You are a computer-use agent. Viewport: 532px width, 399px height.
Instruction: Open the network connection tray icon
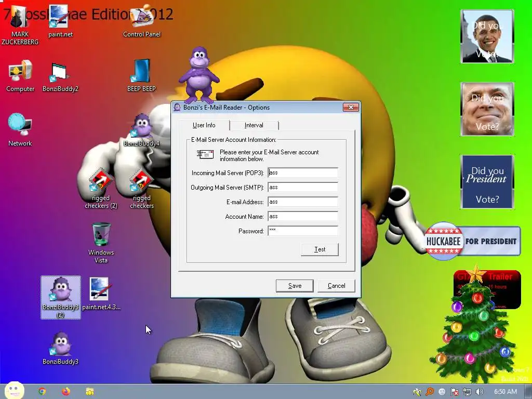467,392
